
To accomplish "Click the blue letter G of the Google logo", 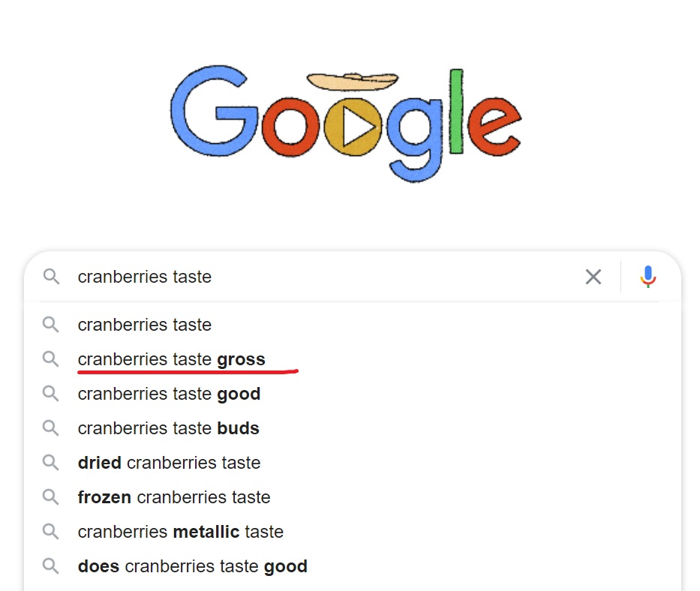I will click(215, 112).
